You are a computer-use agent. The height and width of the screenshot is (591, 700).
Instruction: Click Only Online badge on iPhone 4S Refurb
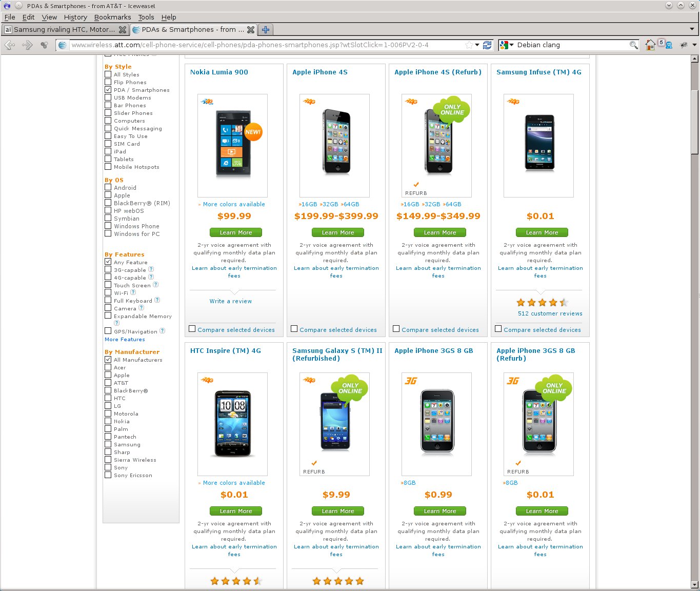pos(452,110)
